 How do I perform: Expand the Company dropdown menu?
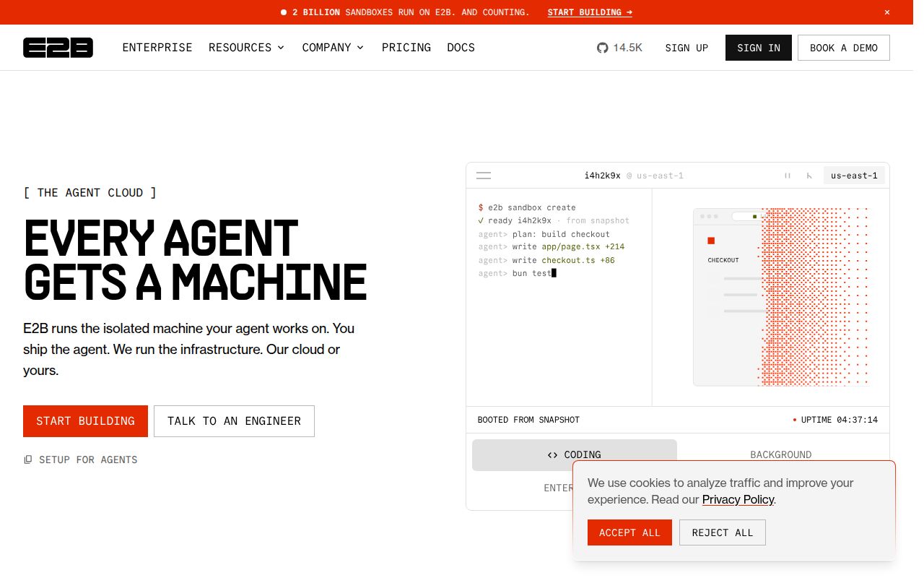tap(333, 48)
